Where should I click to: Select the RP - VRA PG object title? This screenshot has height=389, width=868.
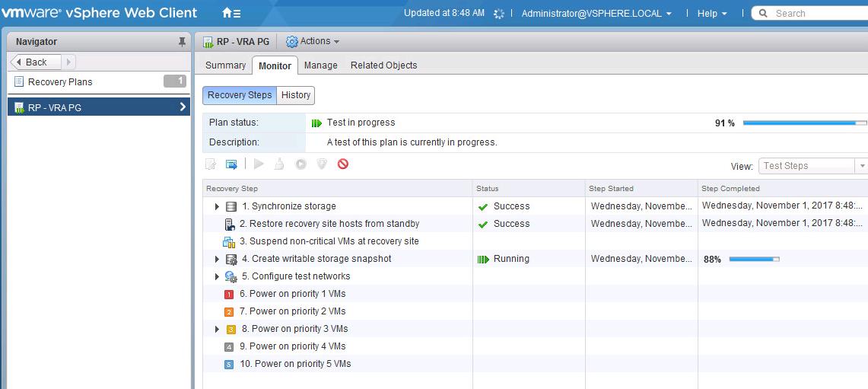[x=243, y=42]
